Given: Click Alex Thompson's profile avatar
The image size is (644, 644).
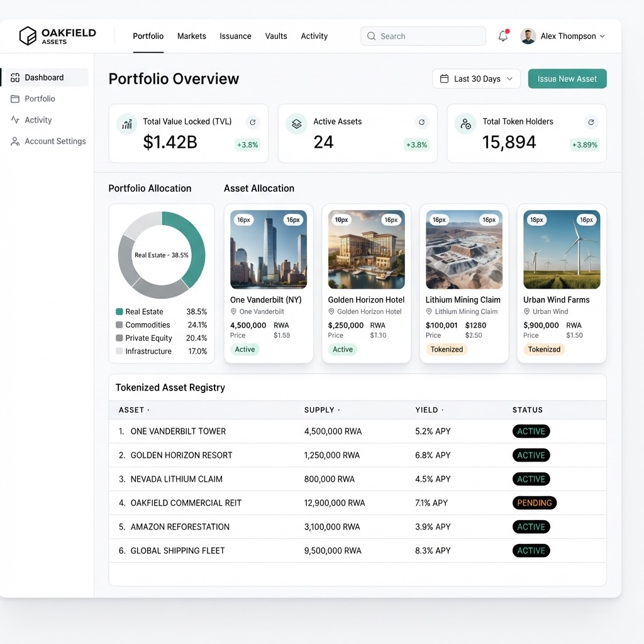Looking at the screenshot, I should point(528,36).
